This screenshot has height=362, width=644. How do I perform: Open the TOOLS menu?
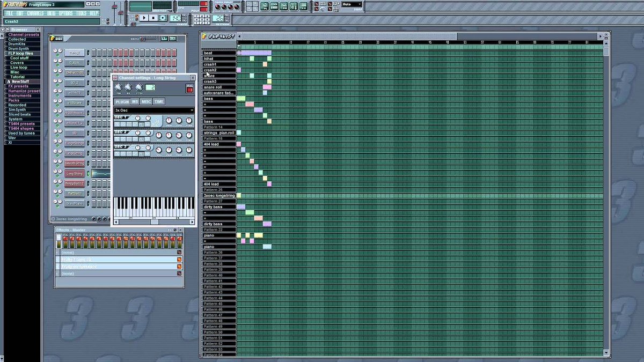pos(82,13)
